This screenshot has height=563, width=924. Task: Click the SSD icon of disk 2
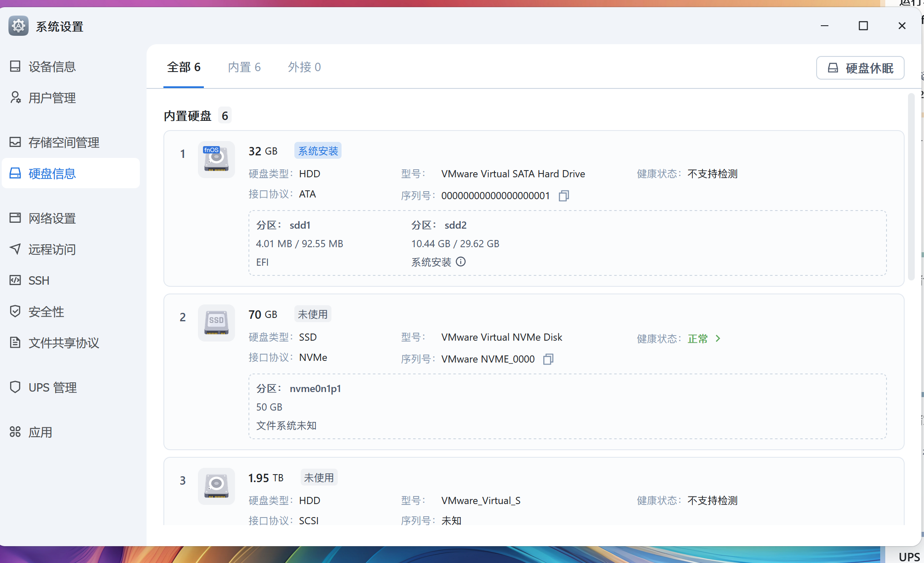pyautogui.click(x=216, y=323)
